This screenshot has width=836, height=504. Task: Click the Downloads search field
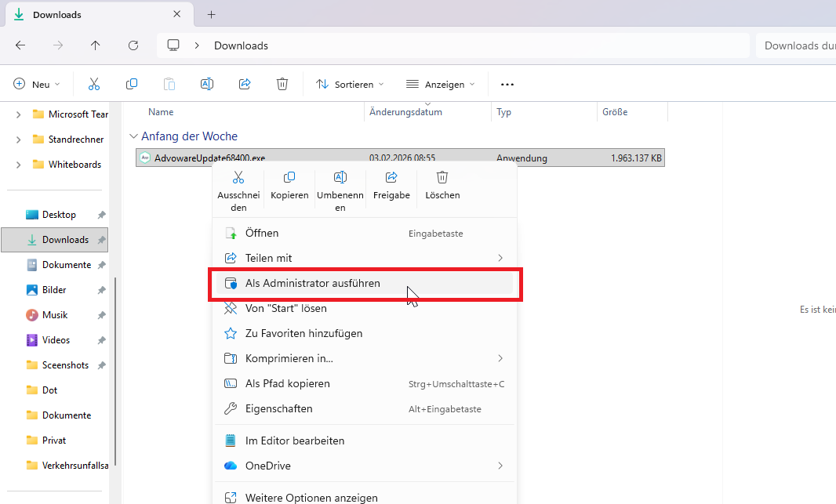click(x=795, y=45)
